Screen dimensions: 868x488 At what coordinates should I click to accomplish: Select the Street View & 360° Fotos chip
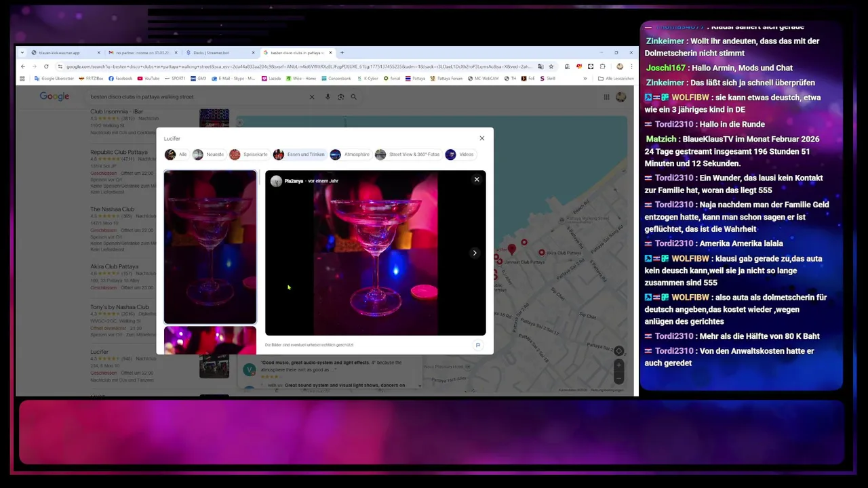[408, 155]
